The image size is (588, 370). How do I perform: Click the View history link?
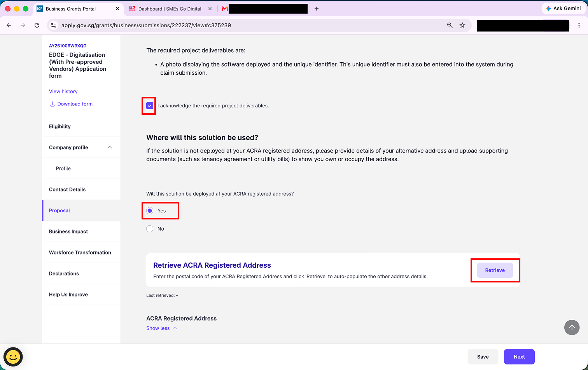pyautogui.click(x=63, y=91)
